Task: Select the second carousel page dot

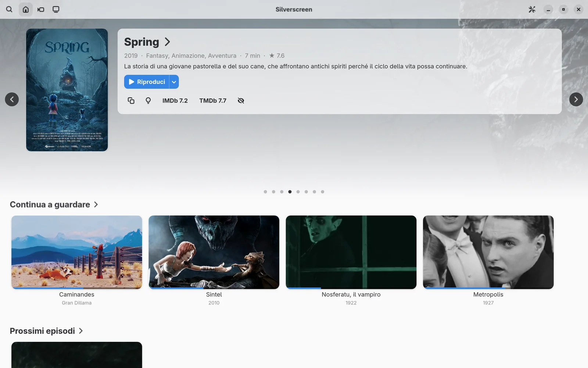Action: [x=273, y=192]
